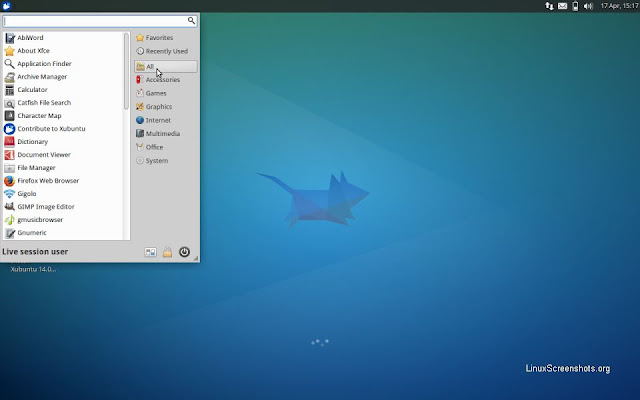Open the Graphics category

[x=166, y=107]
